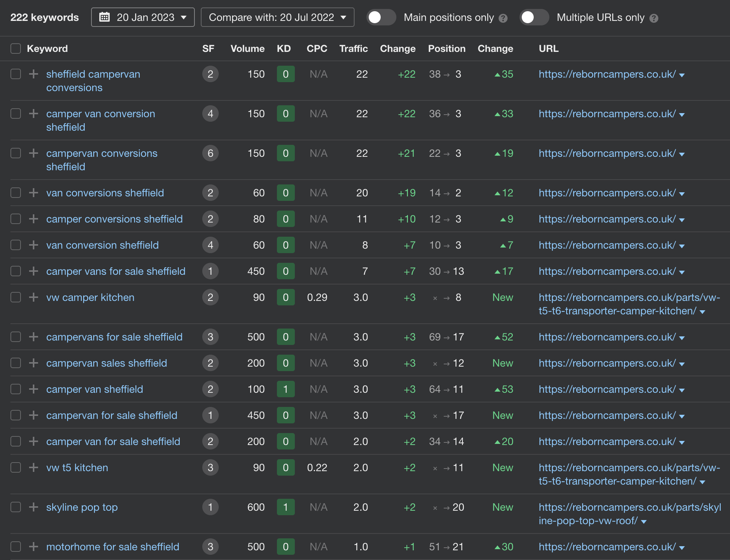This screenshot has height=560, width=730.
Task: Sort table by Position column
Action: [x=447, y=49]
